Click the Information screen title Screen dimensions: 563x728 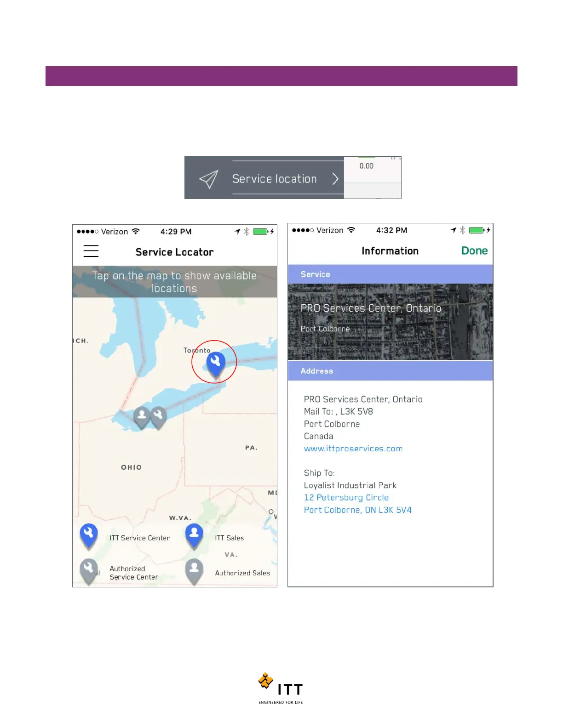coord(390,250)
